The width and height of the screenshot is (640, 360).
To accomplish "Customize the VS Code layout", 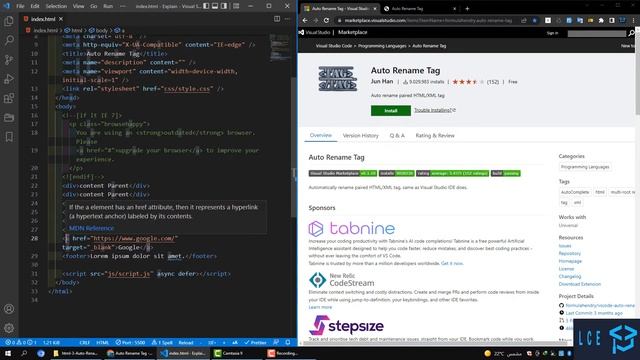I will 236,6.
